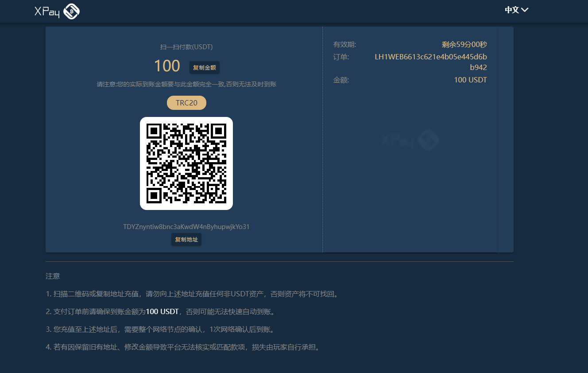This screenshot has height=373, width=588.
Task: Click the bold 100 USDT in note 2
Action: click(162, 312)
